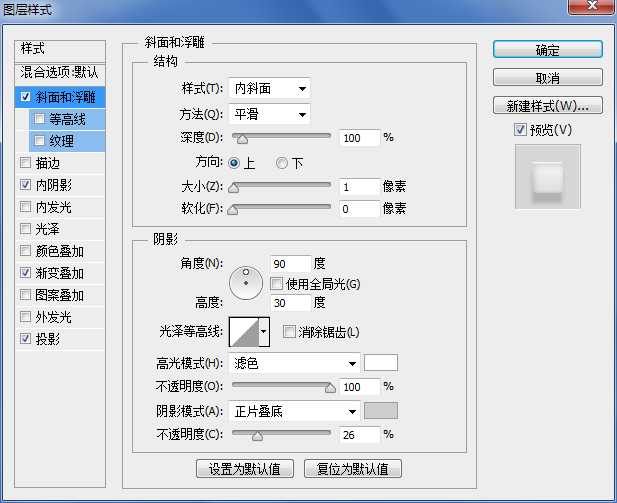
Task: Enable the 颜色叠加 checkbox
Action: point(25,251)
